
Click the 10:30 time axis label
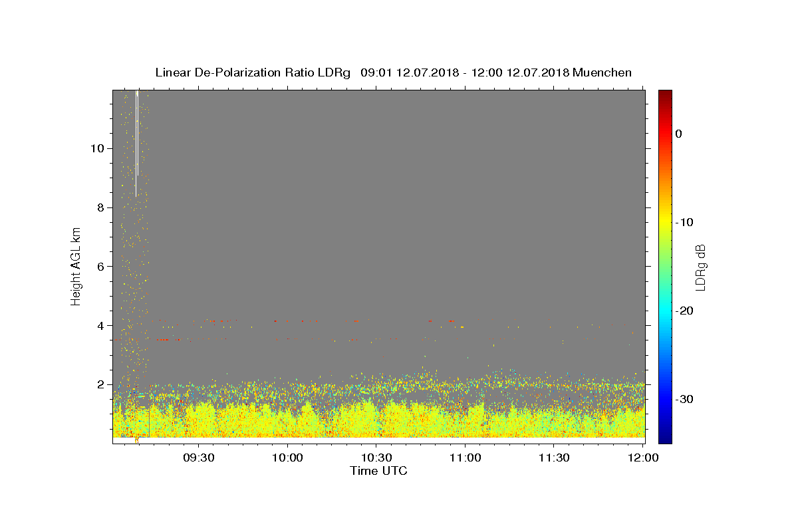376,458
